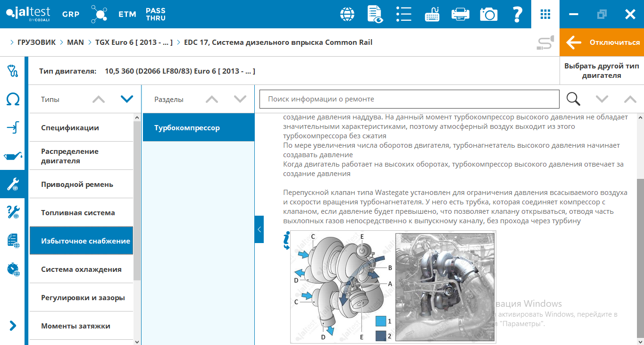Click dark blue legend swatch 2
This screenshot has width=644, height=345.
381,337
